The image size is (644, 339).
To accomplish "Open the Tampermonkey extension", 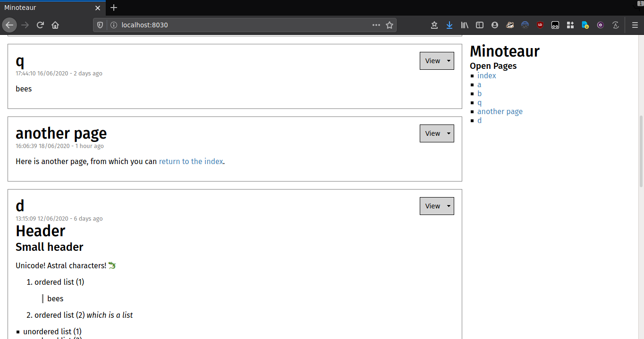I will tap(555, 25).
